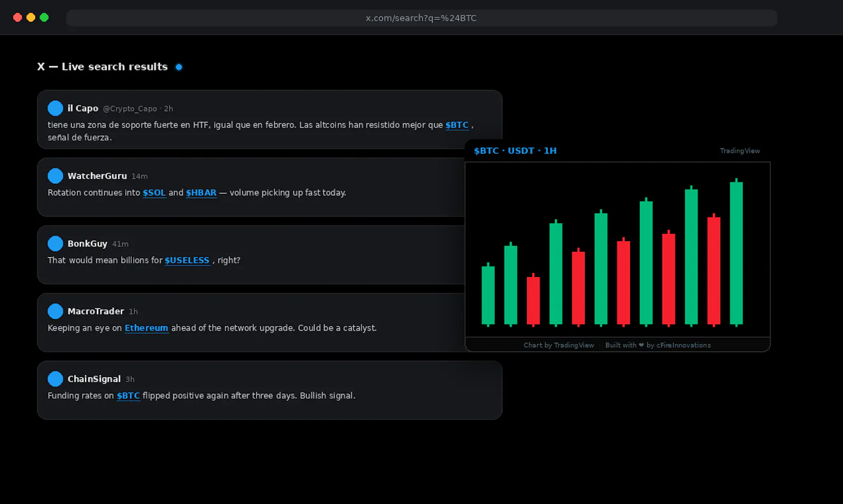Image resolution: width=843 pixels, height=504 pixels.
Task: Click the browser address bar
Action: tap(421, 18)
